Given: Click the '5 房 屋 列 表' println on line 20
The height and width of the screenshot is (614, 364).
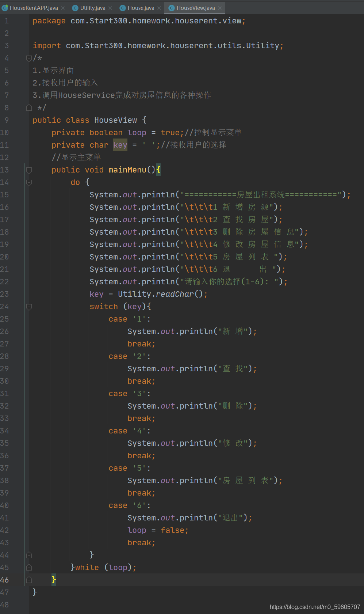Looking at the screenshot, I should click(x=188, y=257).
